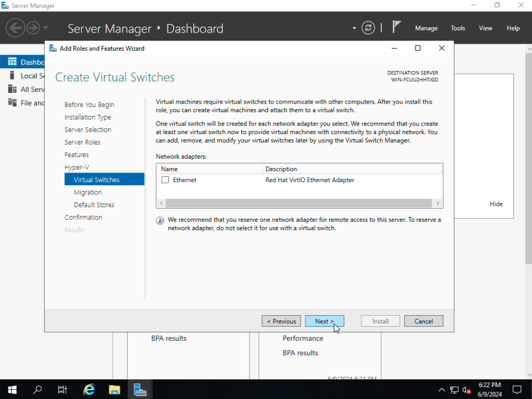Click the Previous button in wizard
This screenshot has height=399, width=532.
pos(281,321)
